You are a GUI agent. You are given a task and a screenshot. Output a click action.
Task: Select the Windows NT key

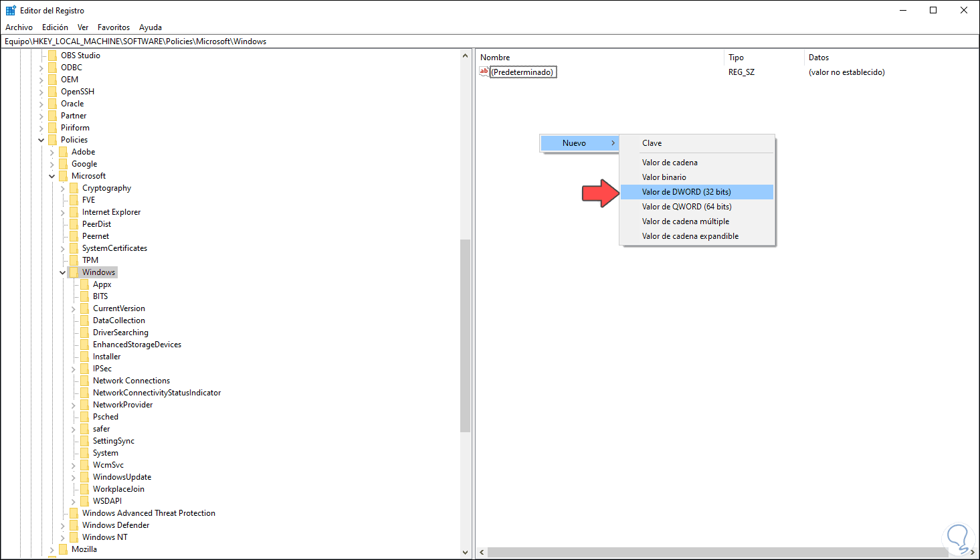pyautogui.click(x=104, y=537)
